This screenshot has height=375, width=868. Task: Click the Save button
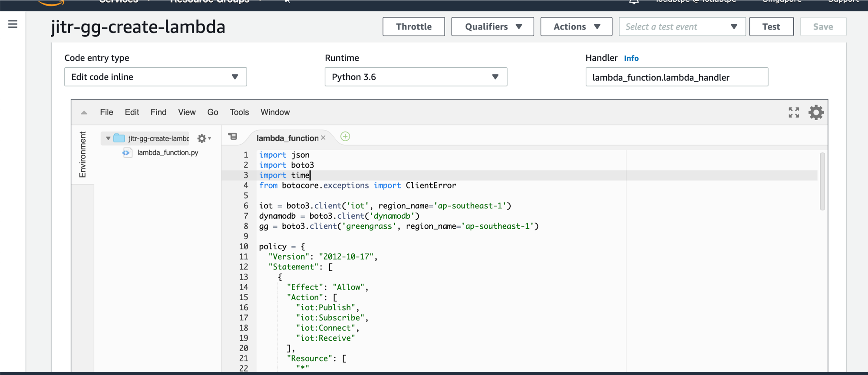coord(823,26)
